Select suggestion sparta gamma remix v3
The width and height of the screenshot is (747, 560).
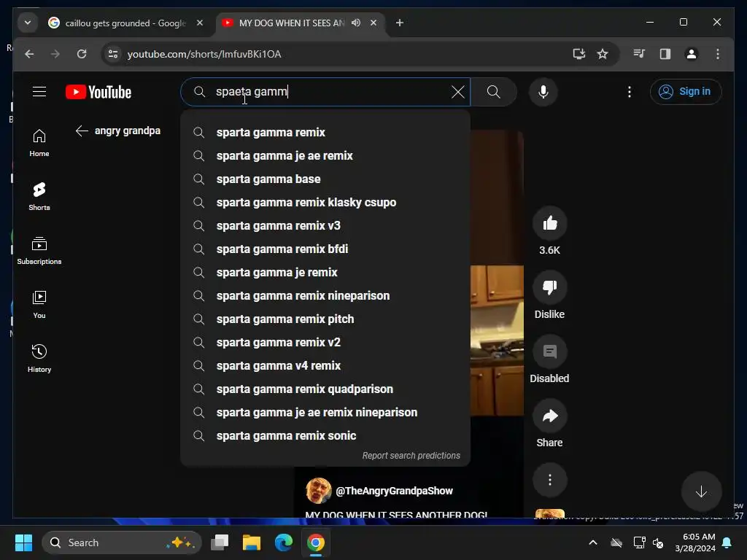click(325, 226)
